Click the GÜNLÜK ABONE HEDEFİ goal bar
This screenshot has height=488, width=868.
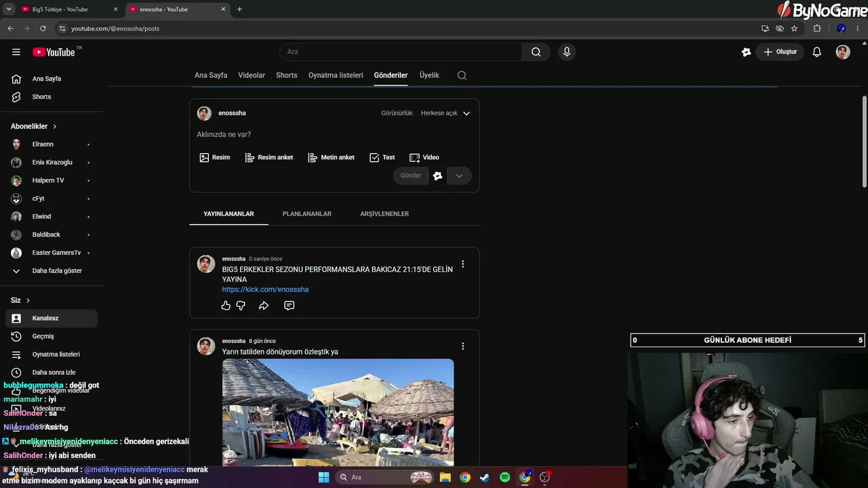(747, 340)
